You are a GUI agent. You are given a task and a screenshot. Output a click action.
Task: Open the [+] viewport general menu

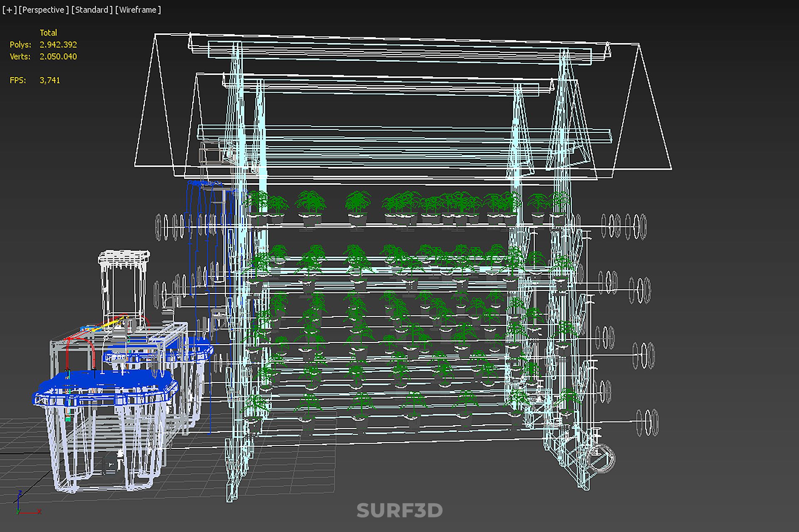(x=9, y=10)
